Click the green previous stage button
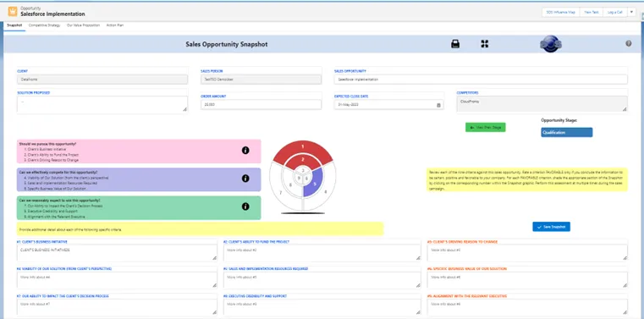The height and width of the screenshot is (319, 644). pyautogui.click(x=486, y=127)
